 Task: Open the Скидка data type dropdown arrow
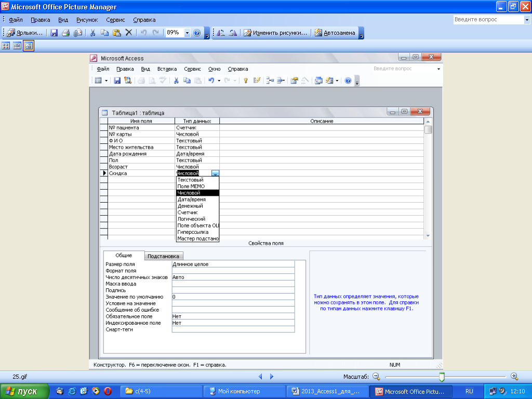(215, 174)
